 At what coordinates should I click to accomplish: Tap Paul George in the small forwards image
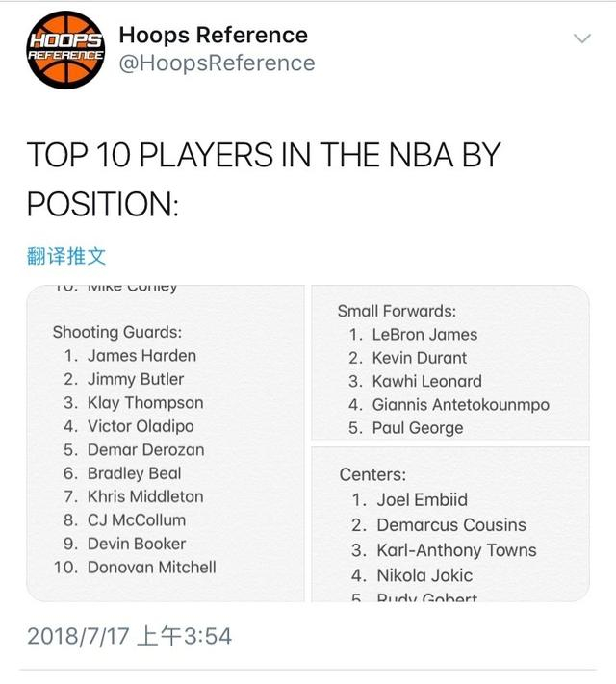pos(418,428)
